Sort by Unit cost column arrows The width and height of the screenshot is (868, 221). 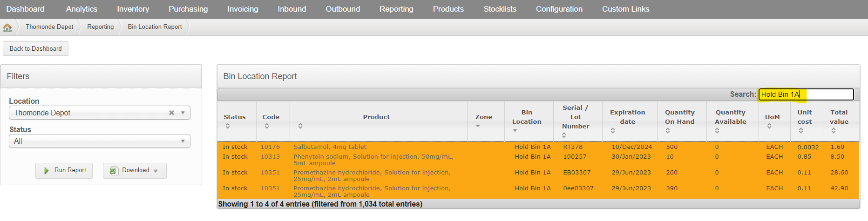[x=801, y=131]
